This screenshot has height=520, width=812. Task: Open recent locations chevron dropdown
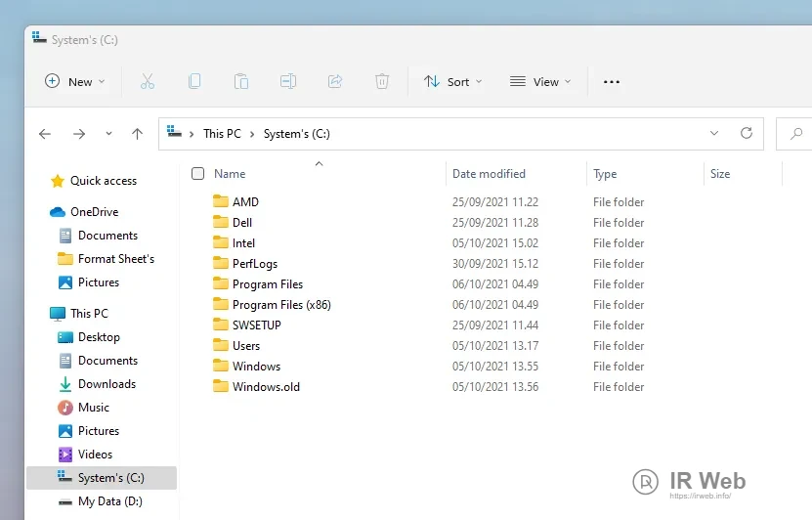[x=108, y=134]
